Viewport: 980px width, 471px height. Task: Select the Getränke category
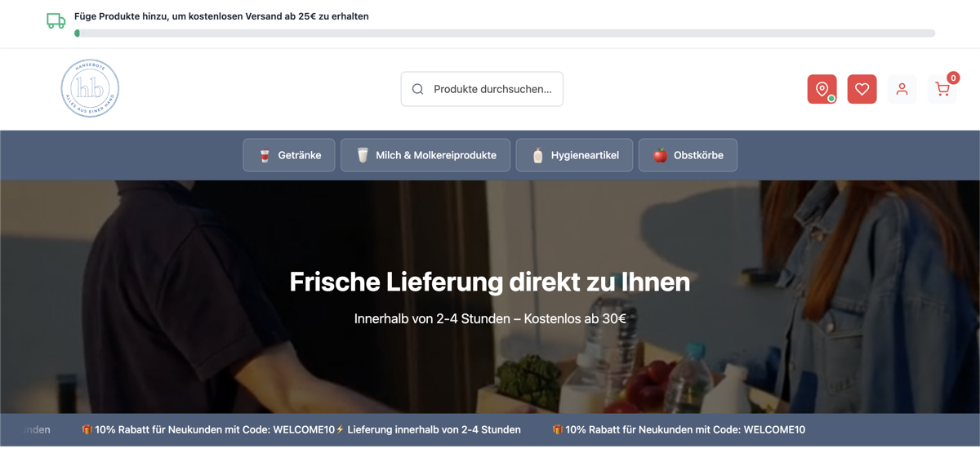[x=289, y=155]
